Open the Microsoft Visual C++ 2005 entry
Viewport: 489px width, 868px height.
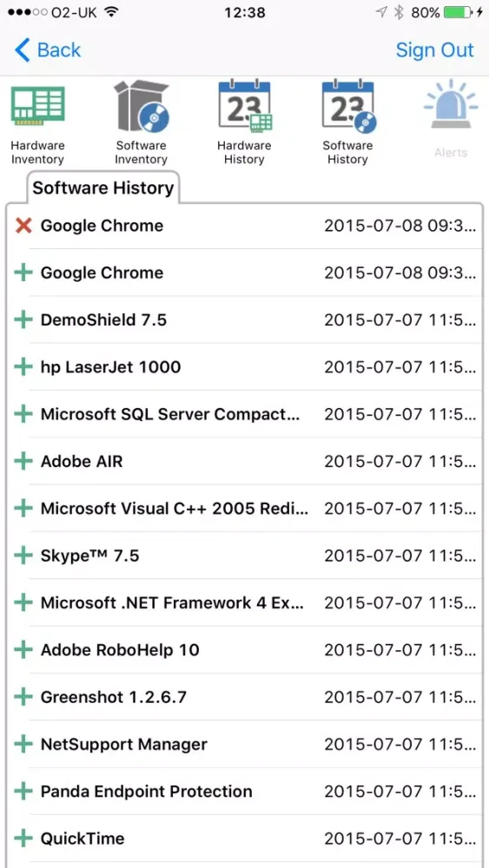(x=244, y=508)
